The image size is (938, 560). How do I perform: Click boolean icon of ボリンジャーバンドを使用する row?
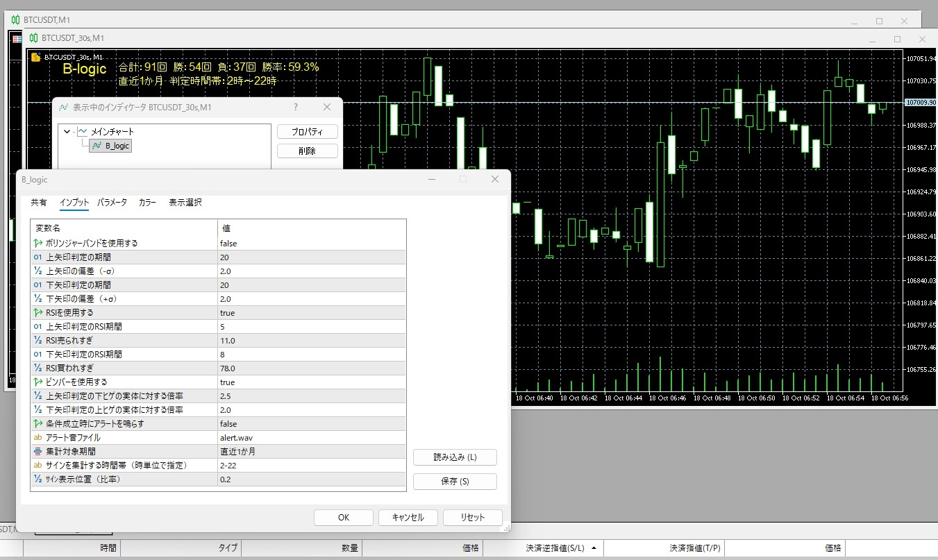coord(38,244)
